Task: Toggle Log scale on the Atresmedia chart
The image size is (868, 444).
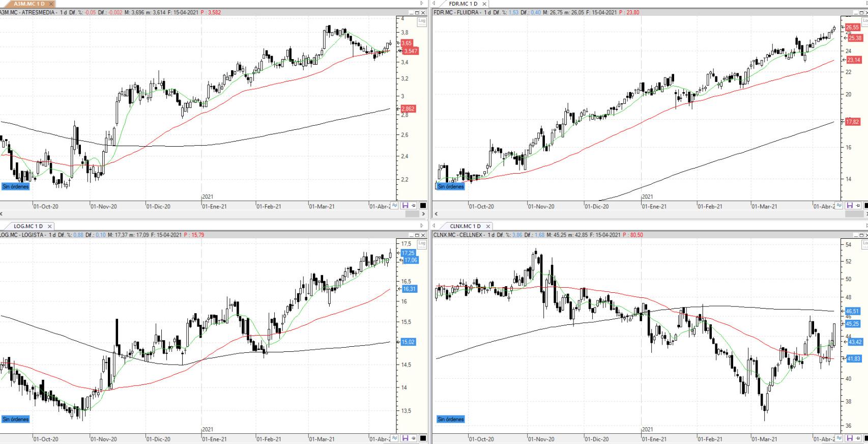Action: (421, 21)
